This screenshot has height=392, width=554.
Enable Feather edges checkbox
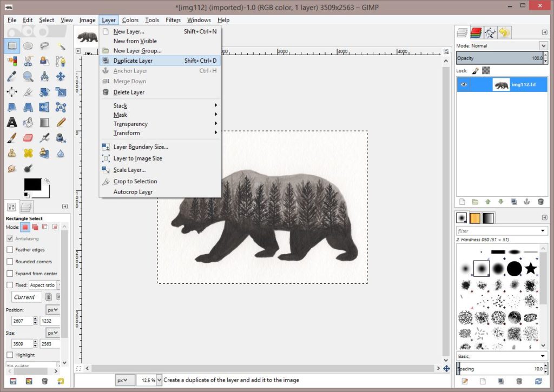click(x=10, y=250)
